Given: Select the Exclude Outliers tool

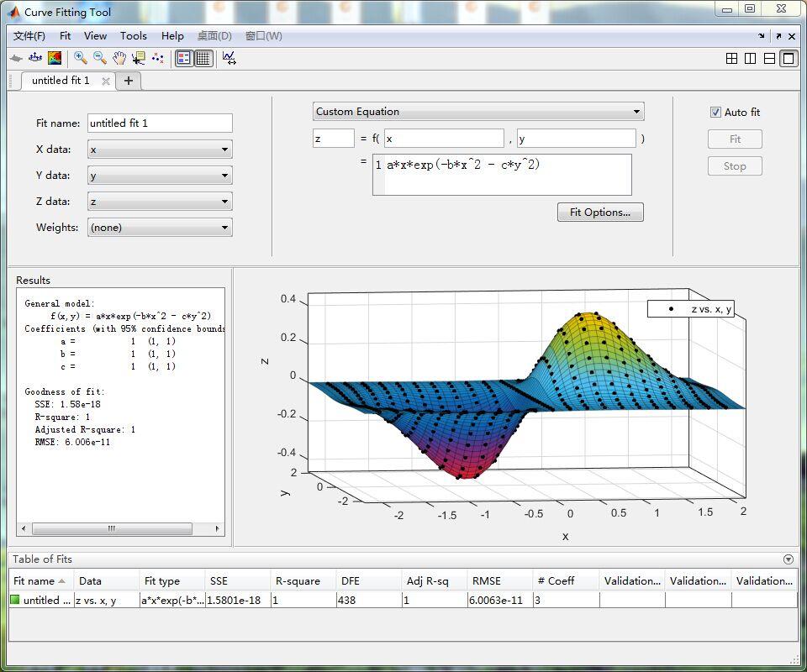Looking at the screenshot, I should coord(158,58).
